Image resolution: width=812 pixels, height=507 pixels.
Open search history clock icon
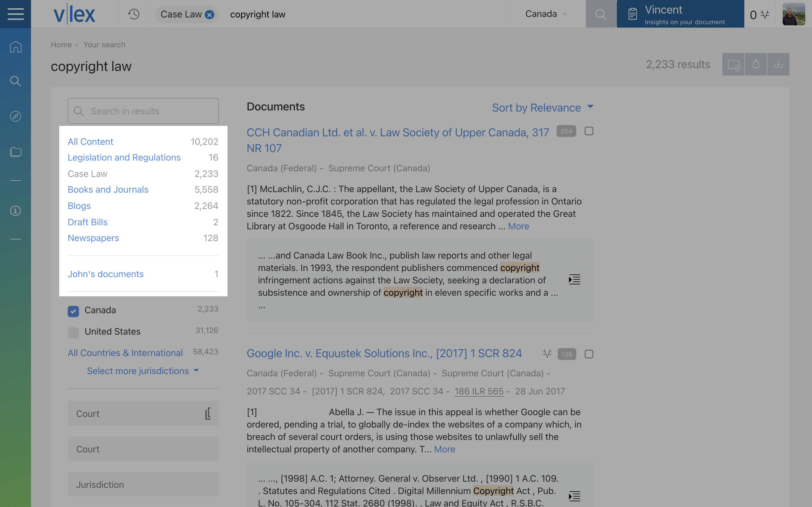pos(134,14)
